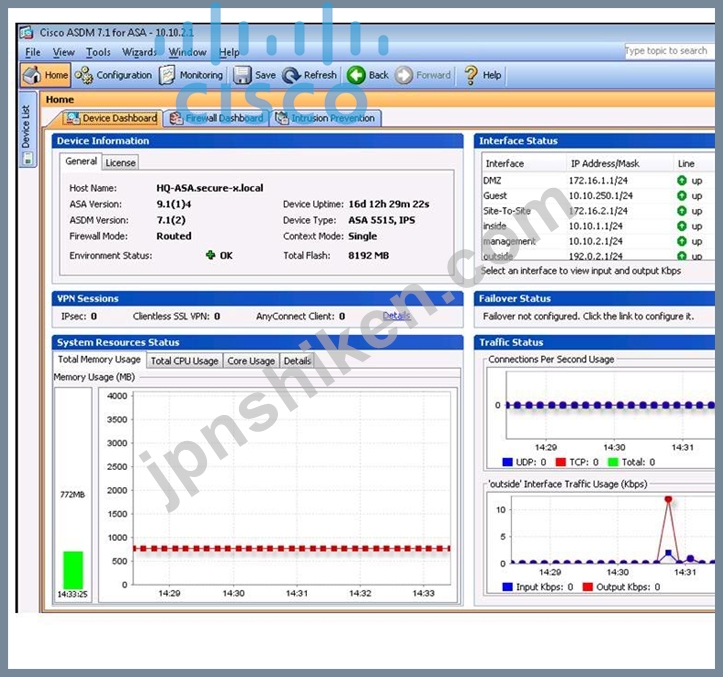Select Total Memory Usage tab
723x677 pixels.
[99, 359]
